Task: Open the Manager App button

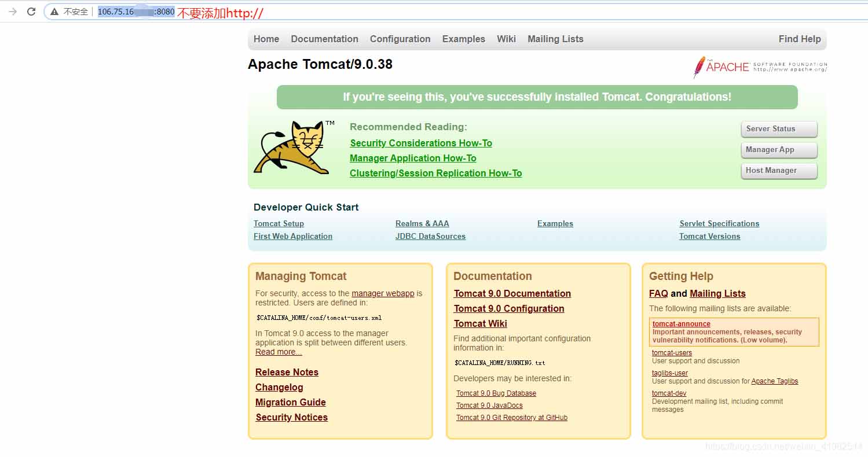Action: [x=779, y=150]
